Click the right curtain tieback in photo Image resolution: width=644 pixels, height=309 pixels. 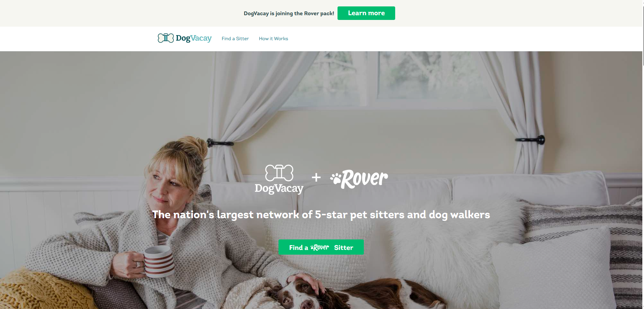530,139
